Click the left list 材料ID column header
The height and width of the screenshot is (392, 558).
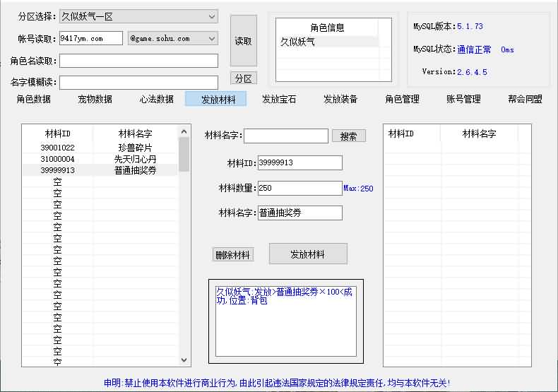[58, 133]
